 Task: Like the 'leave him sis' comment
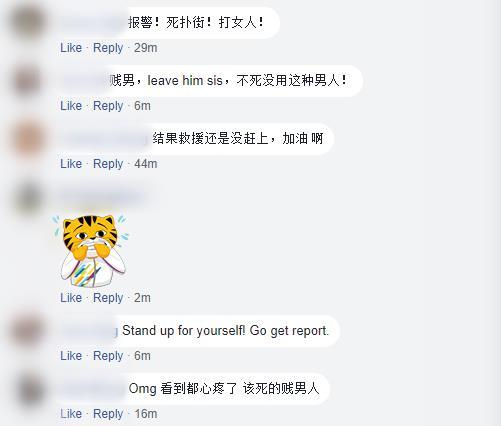pyautogui.click(x=71, y=106)
